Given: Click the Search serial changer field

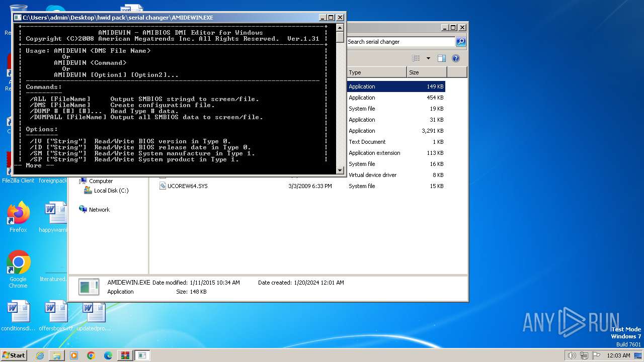Looking at the screenshot, I should (400, 42).
